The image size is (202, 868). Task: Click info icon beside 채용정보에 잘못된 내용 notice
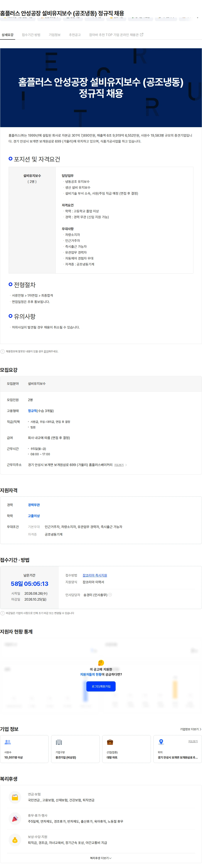[3, 352]
